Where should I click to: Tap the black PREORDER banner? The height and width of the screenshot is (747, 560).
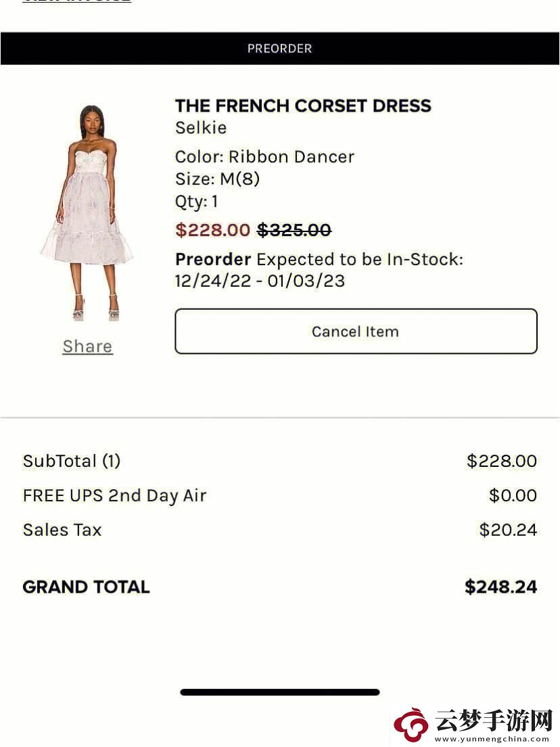(x=280, y=49)
